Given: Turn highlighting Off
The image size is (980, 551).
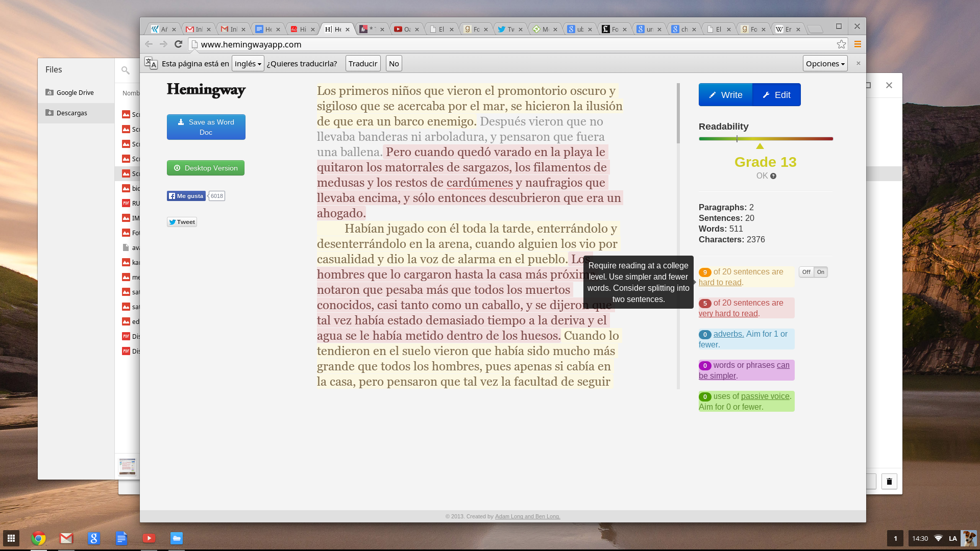Looking at the screenshot, I should [806, 272].
